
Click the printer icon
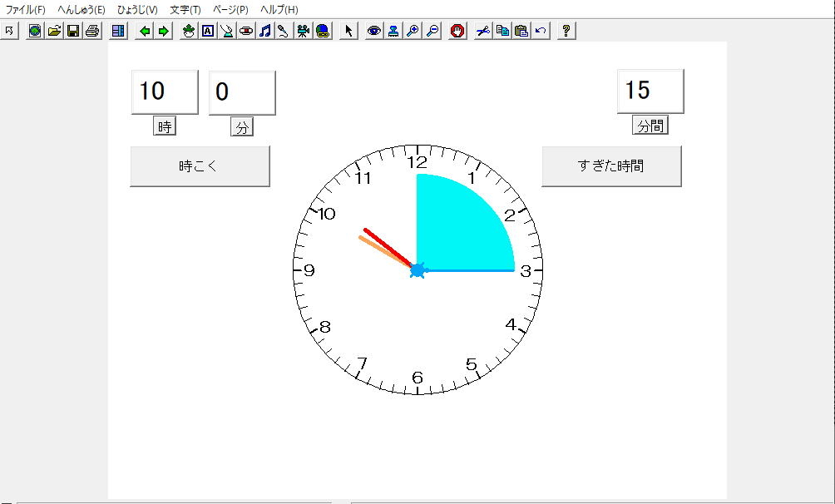point(92,31)
